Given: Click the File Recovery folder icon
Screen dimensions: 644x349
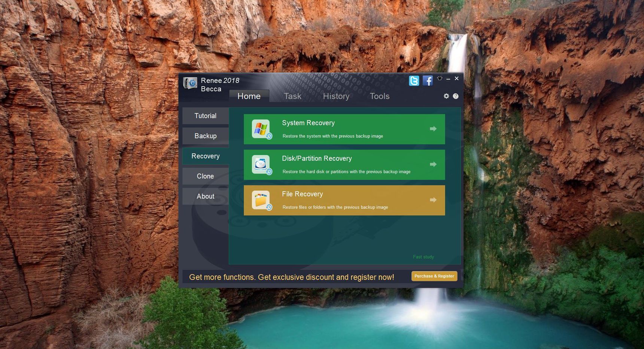Looking at the screenshot, I should (x=261, y=200).
